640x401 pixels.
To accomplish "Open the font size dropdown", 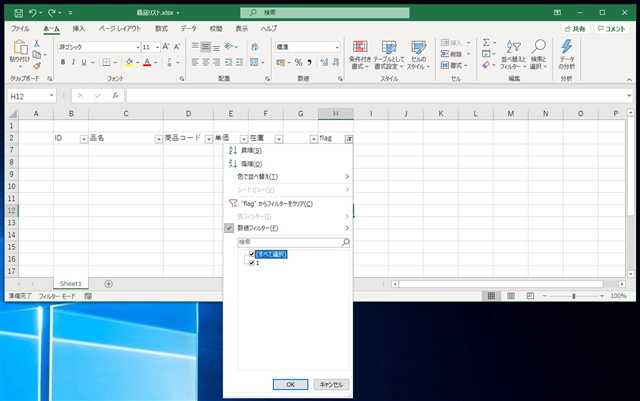I will (x=157, y=47).
